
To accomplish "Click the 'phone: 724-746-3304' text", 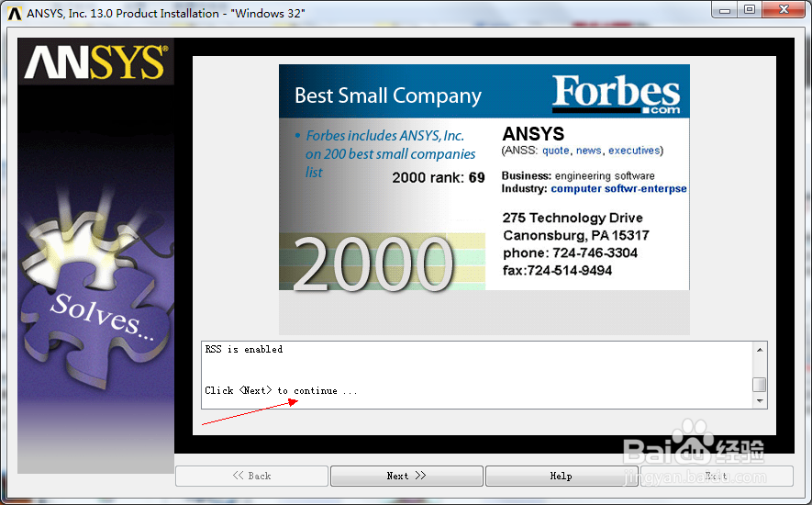I will click(x=570, y=253).
